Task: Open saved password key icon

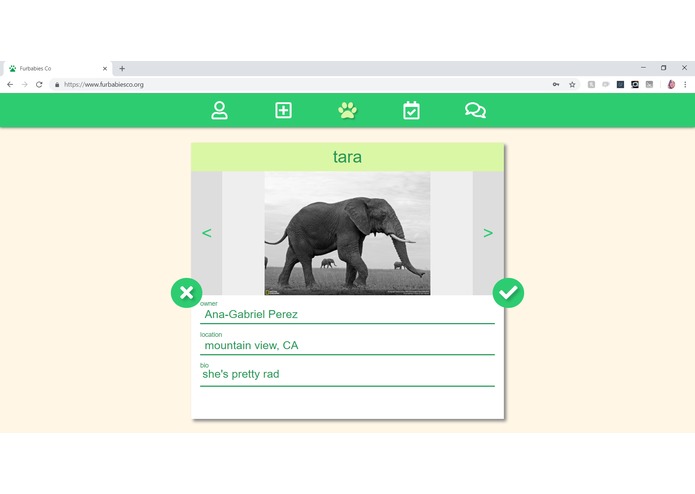Action: (x=556, y=85)
